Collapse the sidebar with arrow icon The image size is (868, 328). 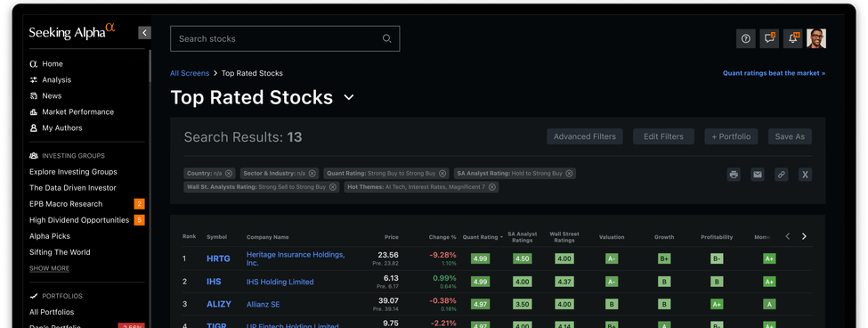(x=144, y=33)
